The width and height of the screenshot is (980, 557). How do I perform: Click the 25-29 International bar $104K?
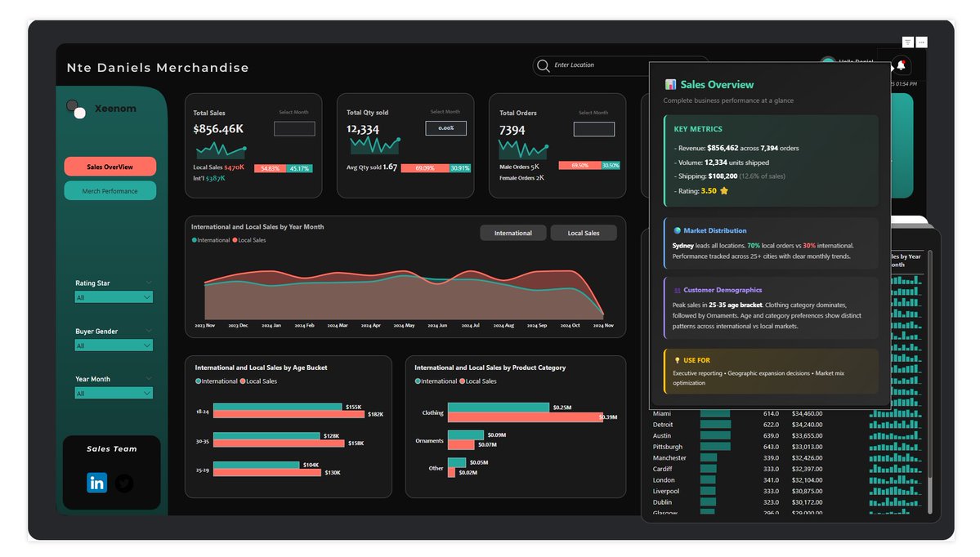257,465
